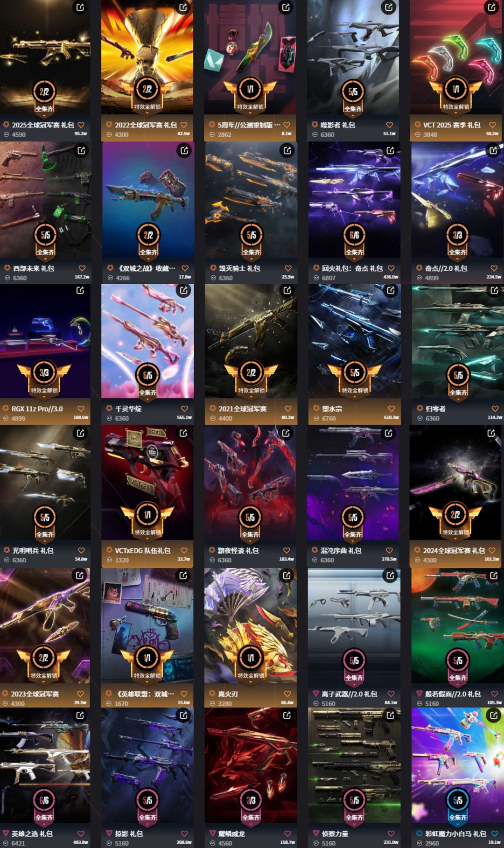Share the 离火刃 bundle card
The width and height of the screenshot is (504, 848).
pos(287,576)
